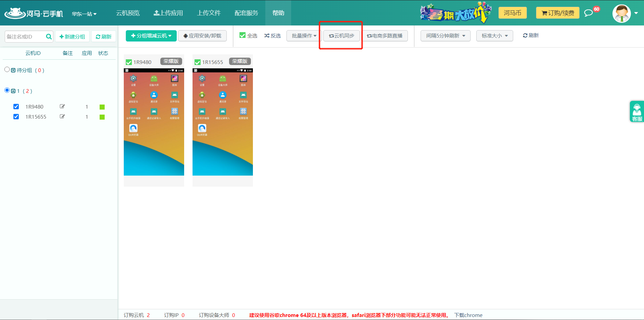Click the 暑期大放价 promotion banner
The width and height of the screenshot is (644, 320).
[455, 13]
